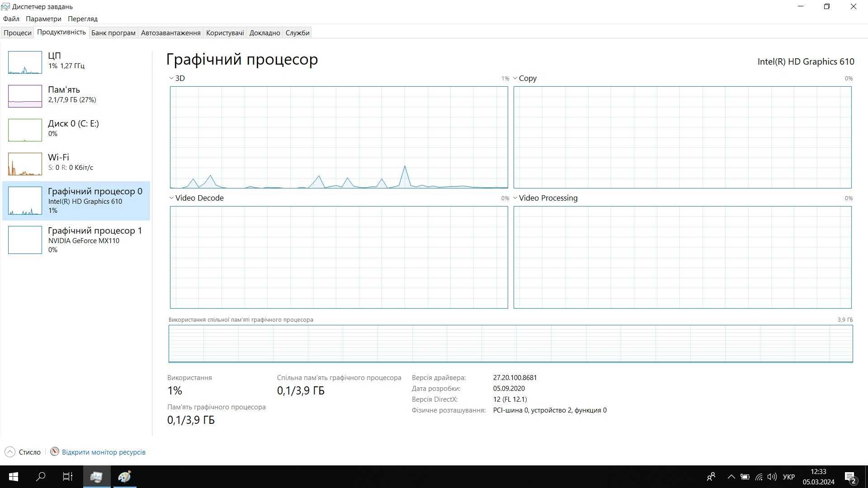Viewport: 868px width, 488px height.
Task: Open the Параметри menu
Action: coord(43,19)
